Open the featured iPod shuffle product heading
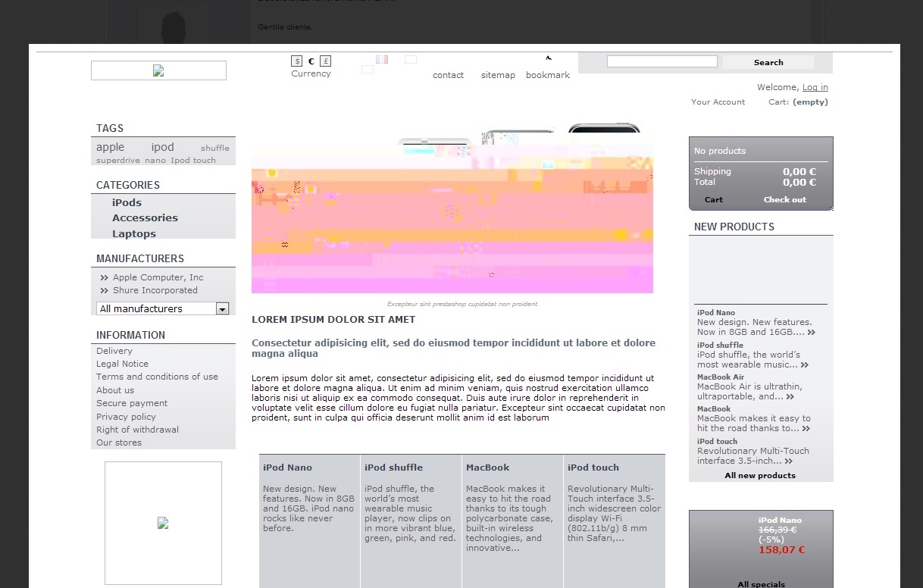 point(393,468)
